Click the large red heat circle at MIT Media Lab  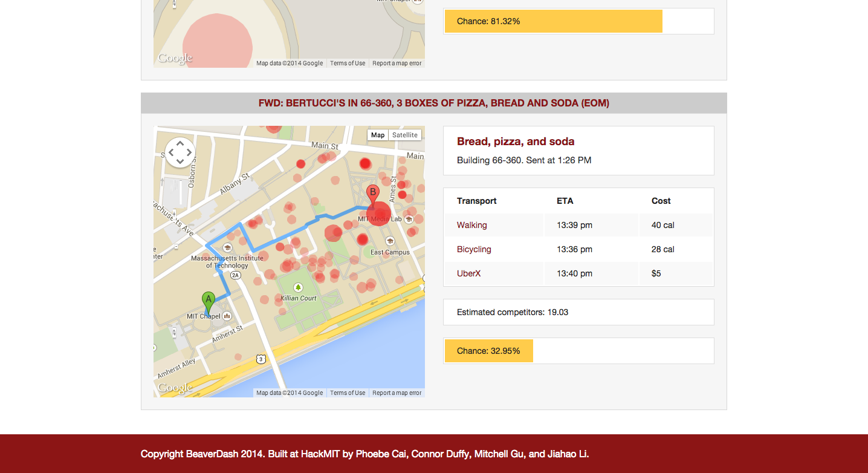(x=379, y=214)
